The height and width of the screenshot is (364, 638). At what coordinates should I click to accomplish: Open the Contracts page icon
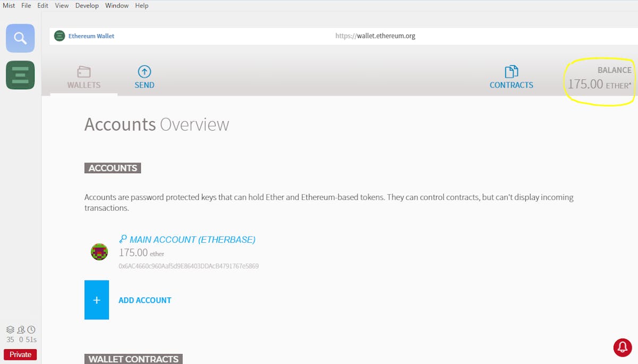pyautogui.click(x=511, y=72)
